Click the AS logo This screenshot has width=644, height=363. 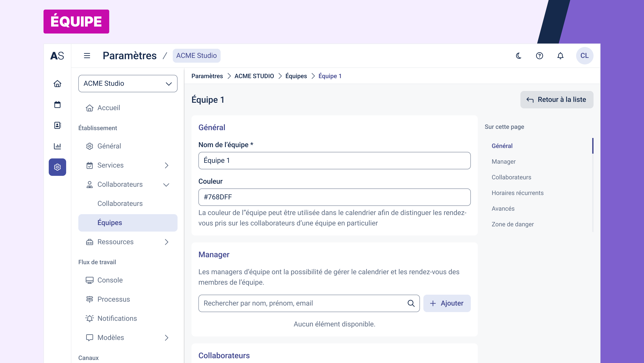click(57, 55)
